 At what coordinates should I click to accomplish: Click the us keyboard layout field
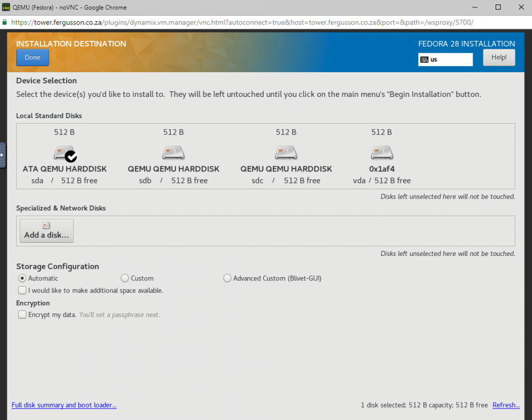[445, 60]
